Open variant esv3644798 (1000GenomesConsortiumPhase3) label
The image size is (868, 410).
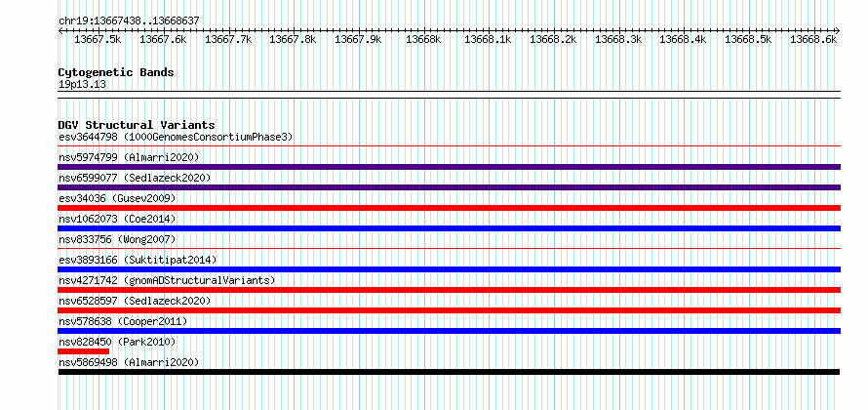click(x=176, y=137)
